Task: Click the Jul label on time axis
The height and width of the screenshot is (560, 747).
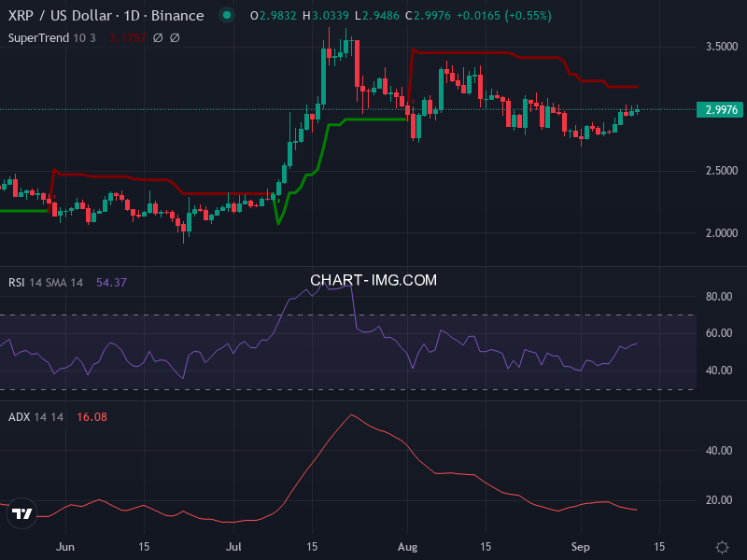Action: 235,546
